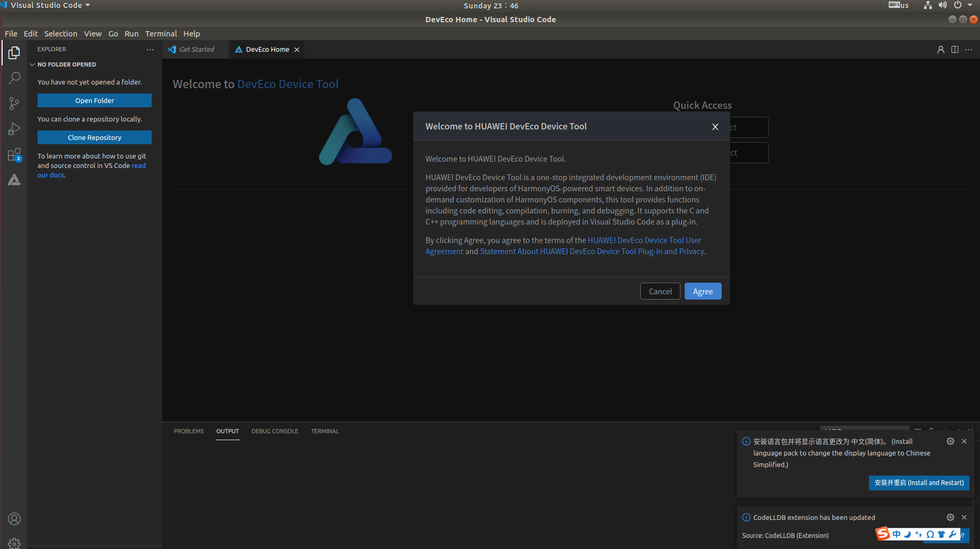Viewport: 980px width, 549px height.
Task: Open gear on CodeLLDB notification
Action: 950,517
